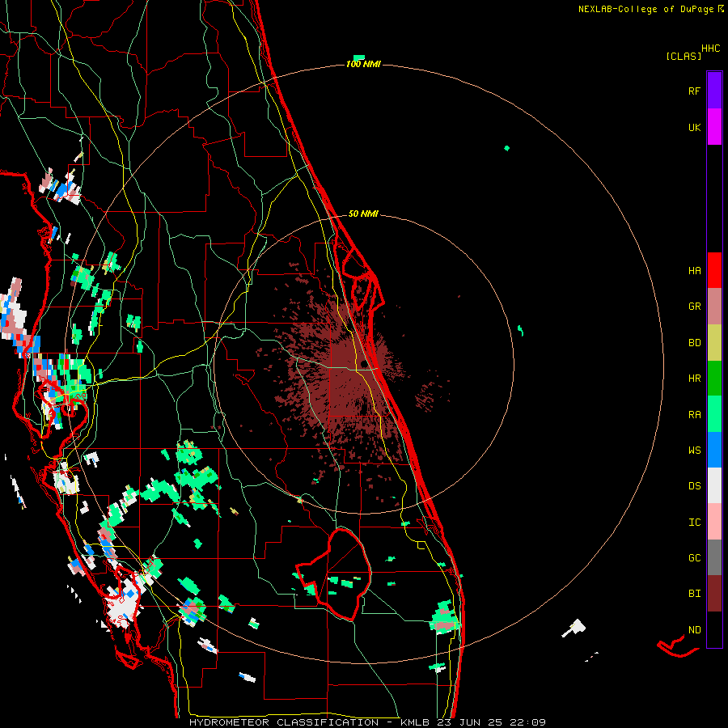Click the HA legend label

[694, 270]
